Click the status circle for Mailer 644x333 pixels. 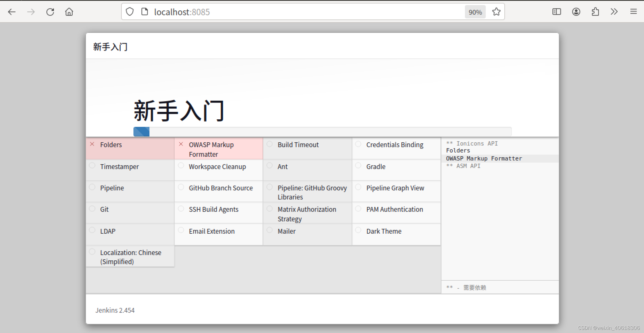click(x=270, y=230)
